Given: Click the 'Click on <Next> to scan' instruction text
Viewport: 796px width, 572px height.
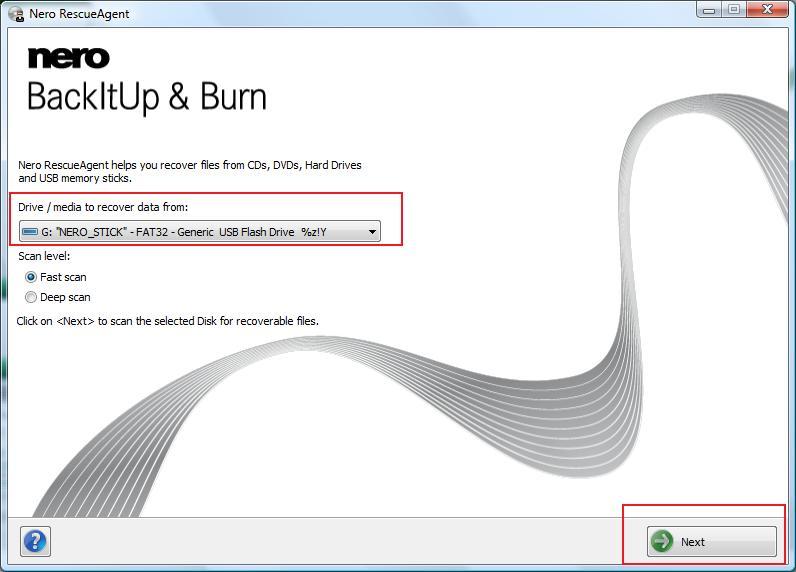Looking at the screenshot, I should click(168, 321).
